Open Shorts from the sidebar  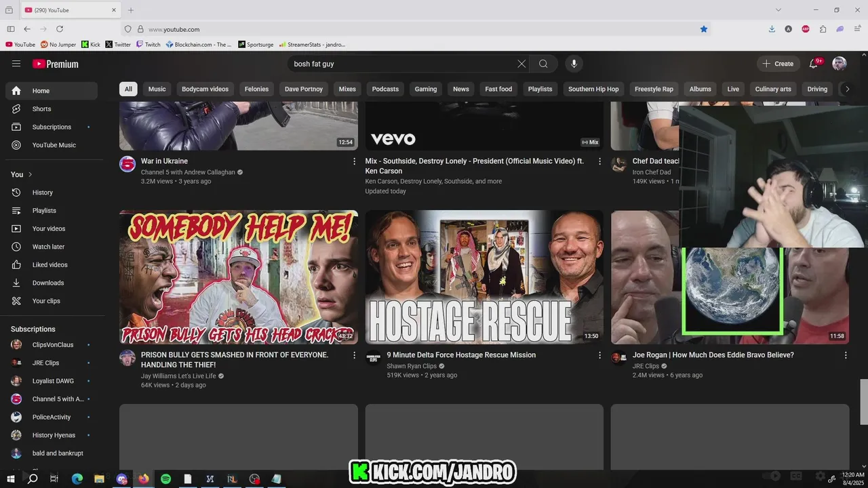pyautogui.click(x=52, y=109)
